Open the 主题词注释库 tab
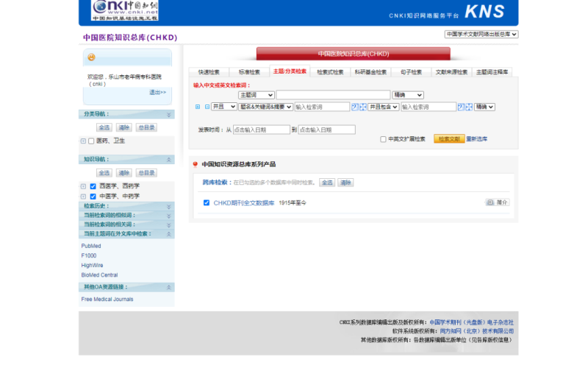 [492, 72]
